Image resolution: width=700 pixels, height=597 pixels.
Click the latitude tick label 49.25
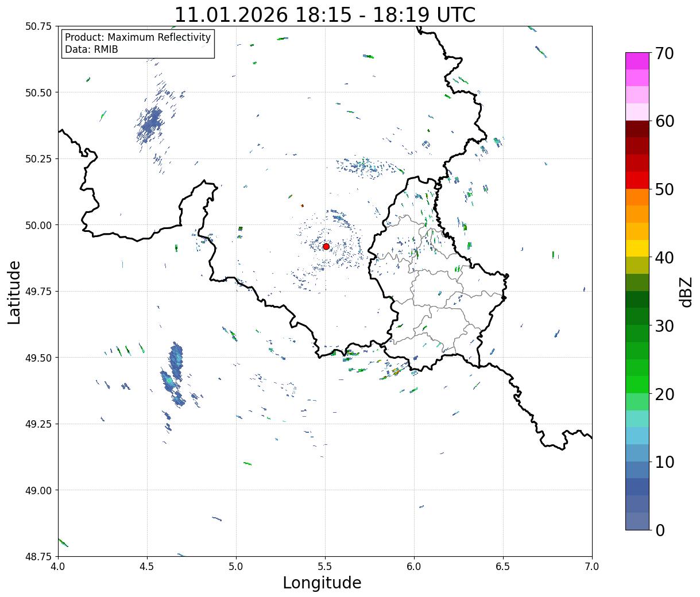[x=38, y=424]
